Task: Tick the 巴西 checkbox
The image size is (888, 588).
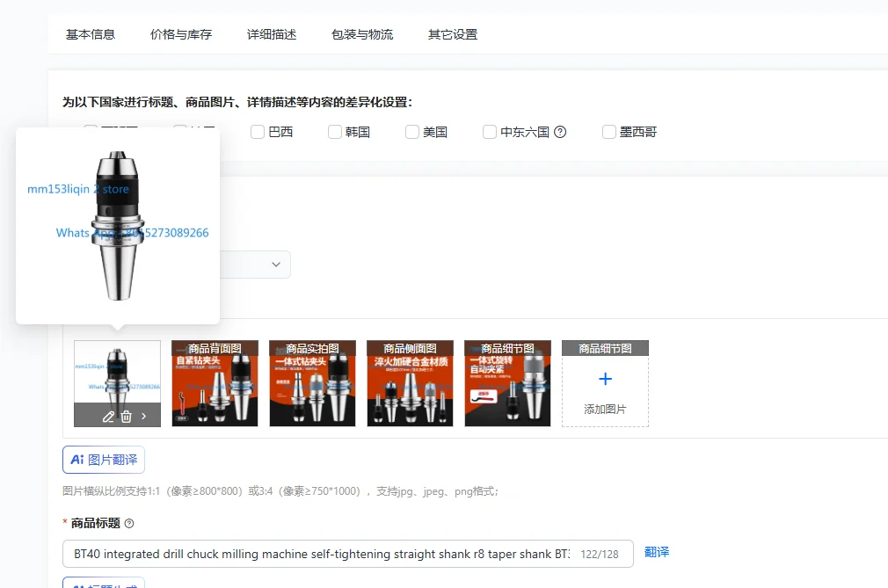Action: 258,132
